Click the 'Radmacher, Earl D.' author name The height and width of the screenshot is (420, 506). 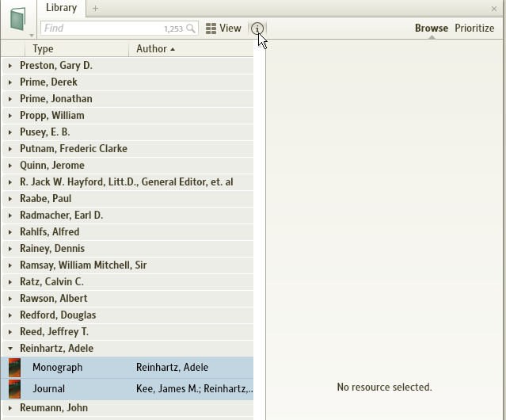coord(62,215)
